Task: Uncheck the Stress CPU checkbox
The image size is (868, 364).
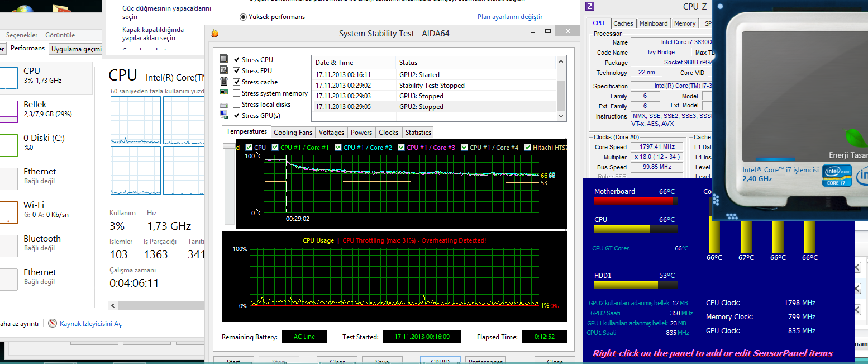Action: point(237,59)
